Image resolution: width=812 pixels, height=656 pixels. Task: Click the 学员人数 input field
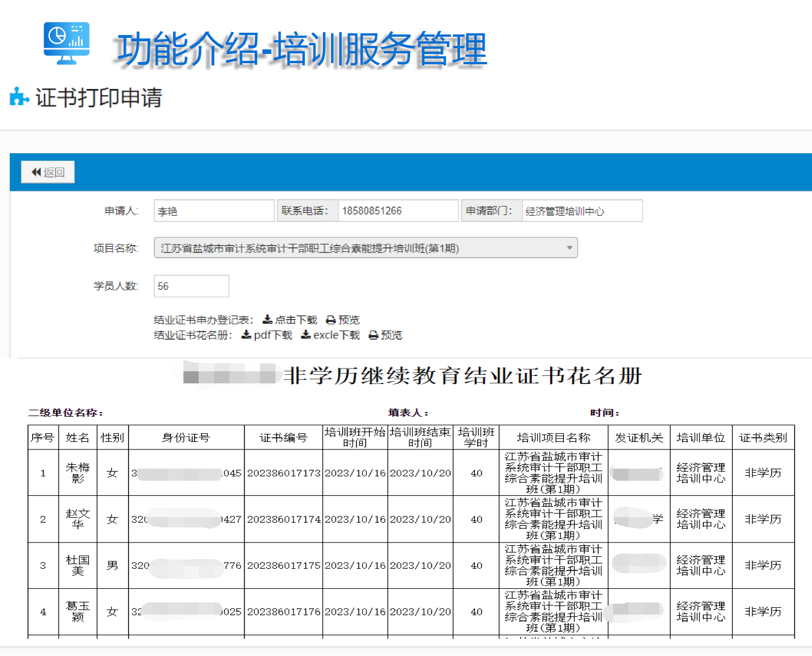tap(191, 286)
